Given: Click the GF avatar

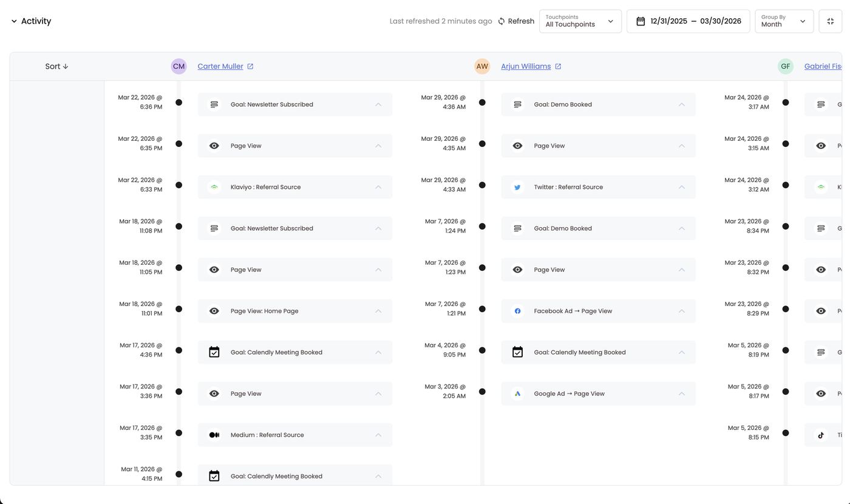Looking at the screenshot, I should point(786,67).
